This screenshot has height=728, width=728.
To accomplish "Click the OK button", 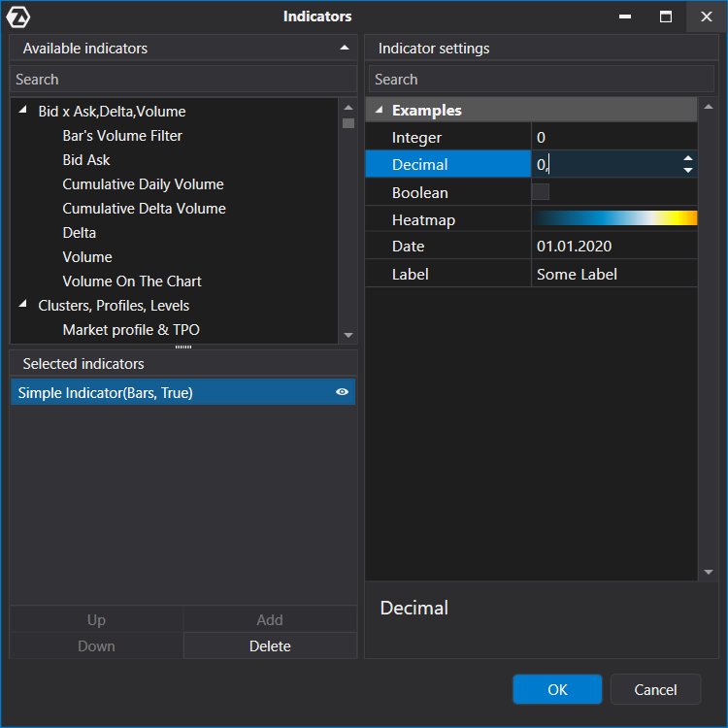I will pos(557,689).
